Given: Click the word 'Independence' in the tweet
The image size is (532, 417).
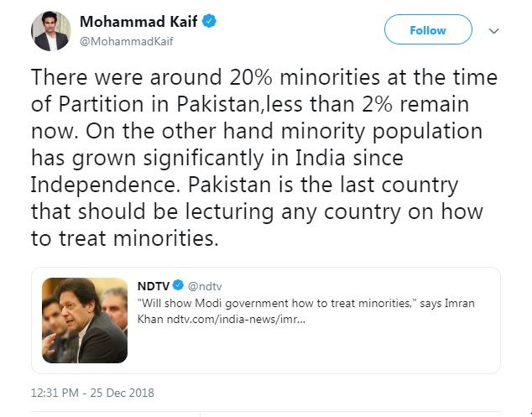Looking at the screenshot, I should (x=103, y=185).
